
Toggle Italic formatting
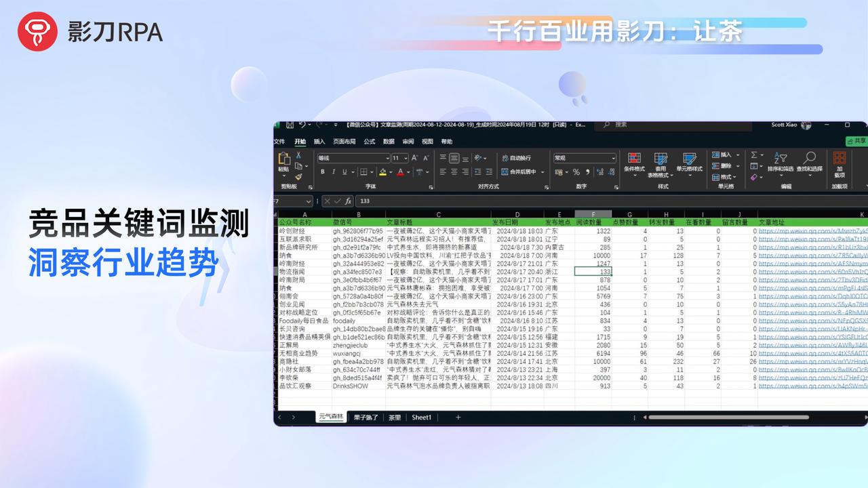[x=334, y=171]
